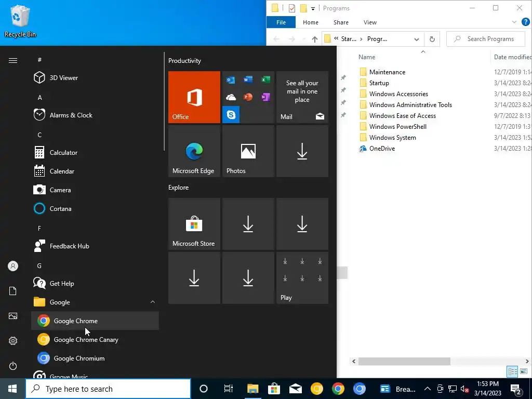Open Microsoft Store from the taskbar

click(274, 389)
